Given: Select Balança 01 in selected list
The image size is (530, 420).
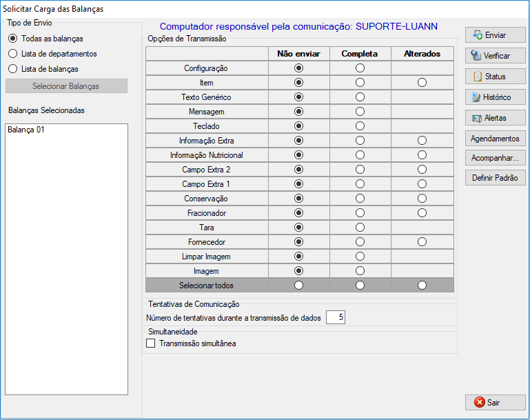Looking at the screenshot, I should [x=26, y=130].
